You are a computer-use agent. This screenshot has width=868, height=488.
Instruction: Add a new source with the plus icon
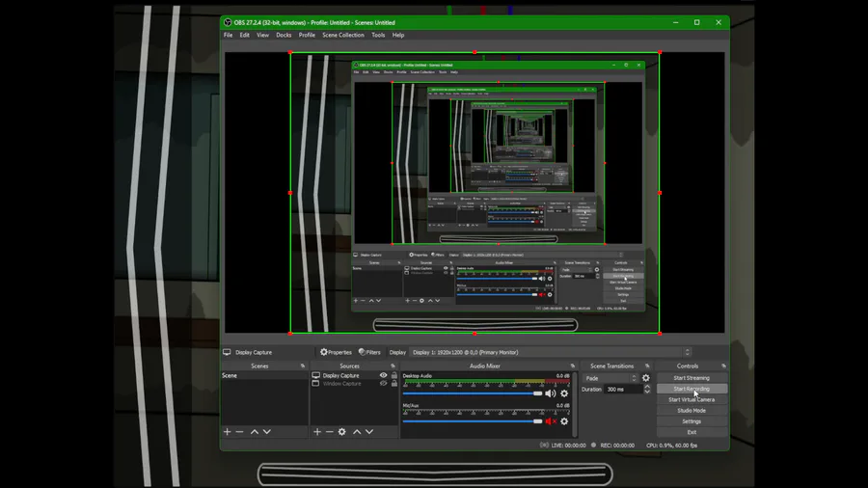317,431
